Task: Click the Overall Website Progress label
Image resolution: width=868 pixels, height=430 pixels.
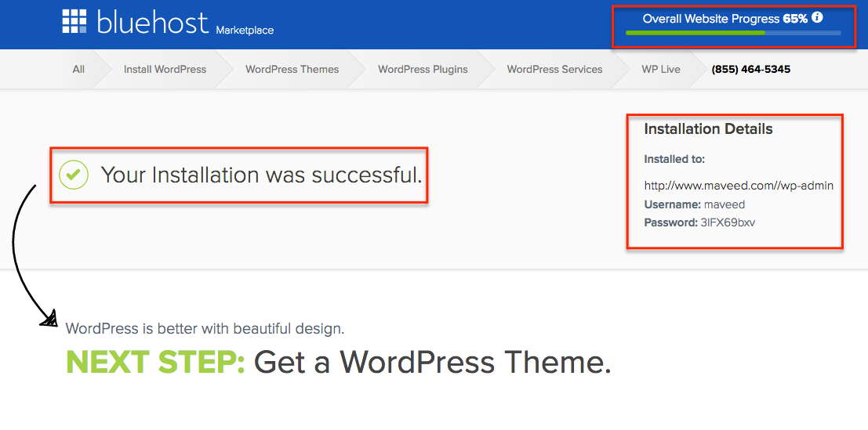Action: [x=710, y=18]
